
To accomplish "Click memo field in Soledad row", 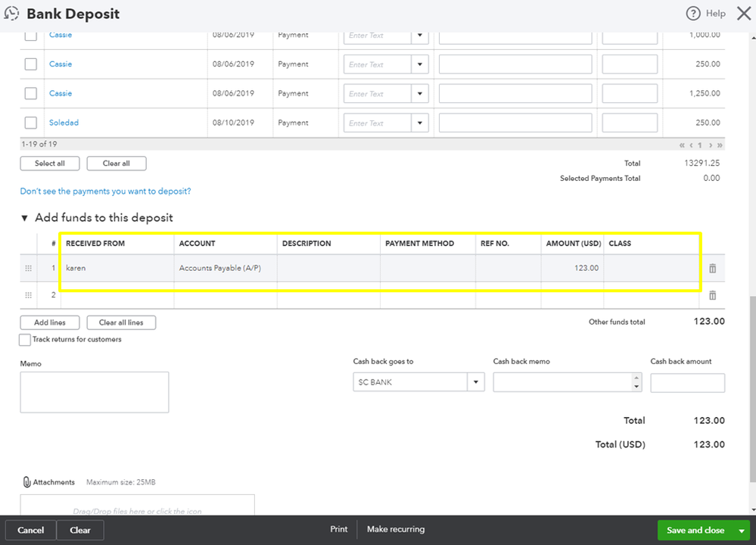I will pos(515,123).
